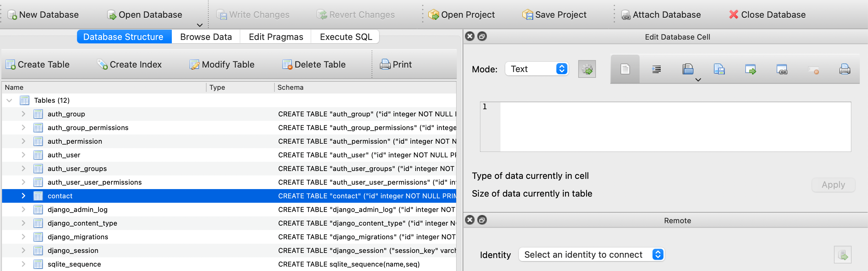Screen dimensions: 868x271
Task: Open import icon's dropdown arrow
Action: [x=698, y=80]
